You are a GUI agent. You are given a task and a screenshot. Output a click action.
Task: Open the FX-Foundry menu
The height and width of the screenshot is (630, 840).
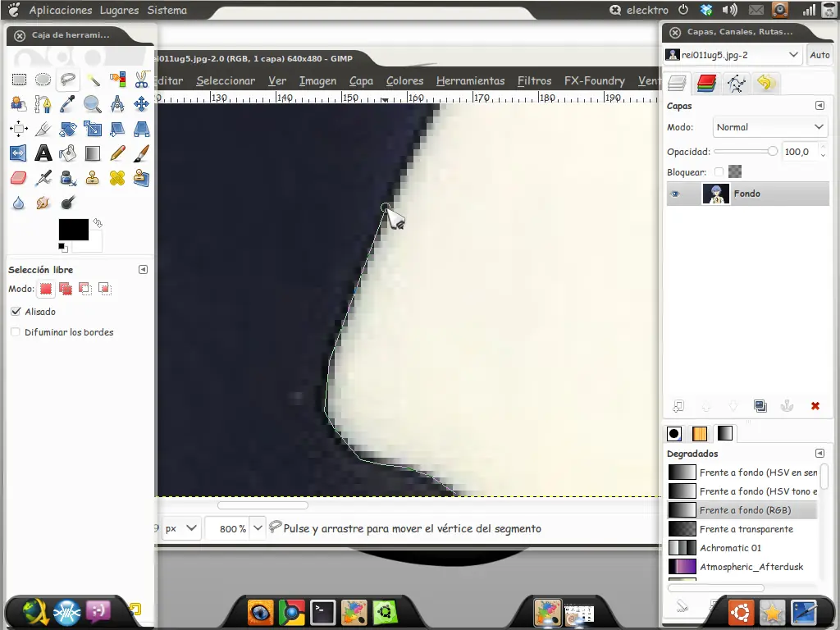point(594,81)
